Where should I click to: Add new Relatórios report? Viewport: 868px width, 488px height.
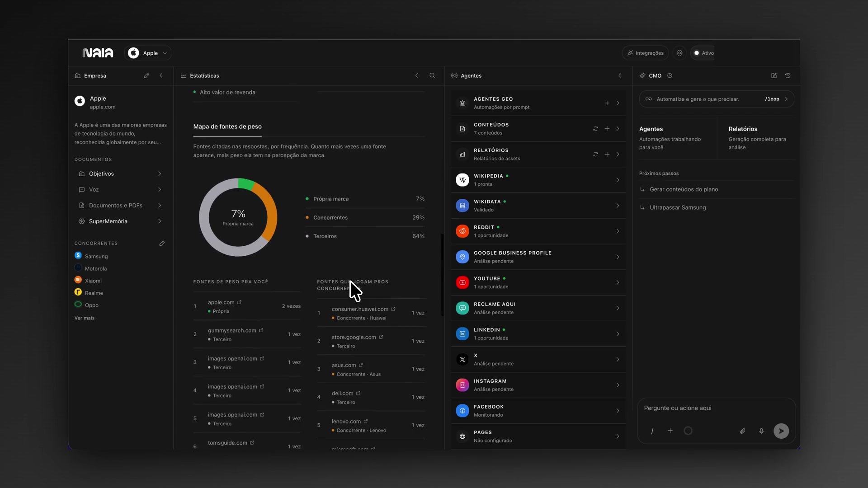coord(607,155)
